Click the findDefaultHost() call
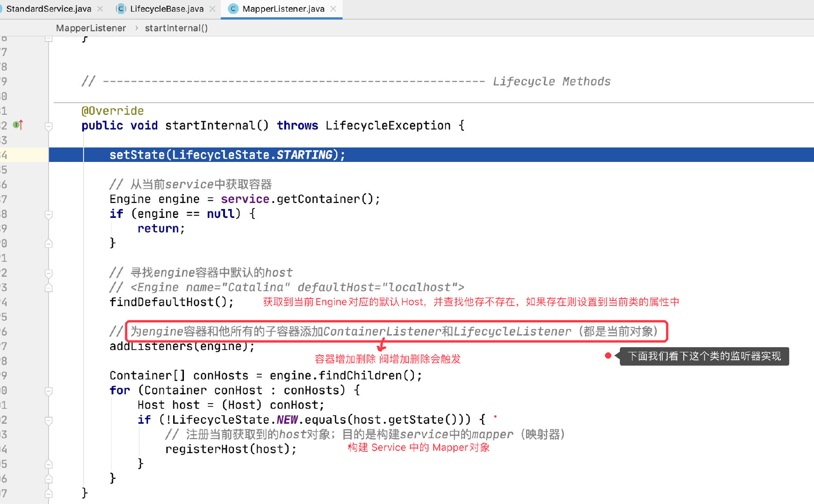This screenshot has width=814, height=504. [171, 302]
